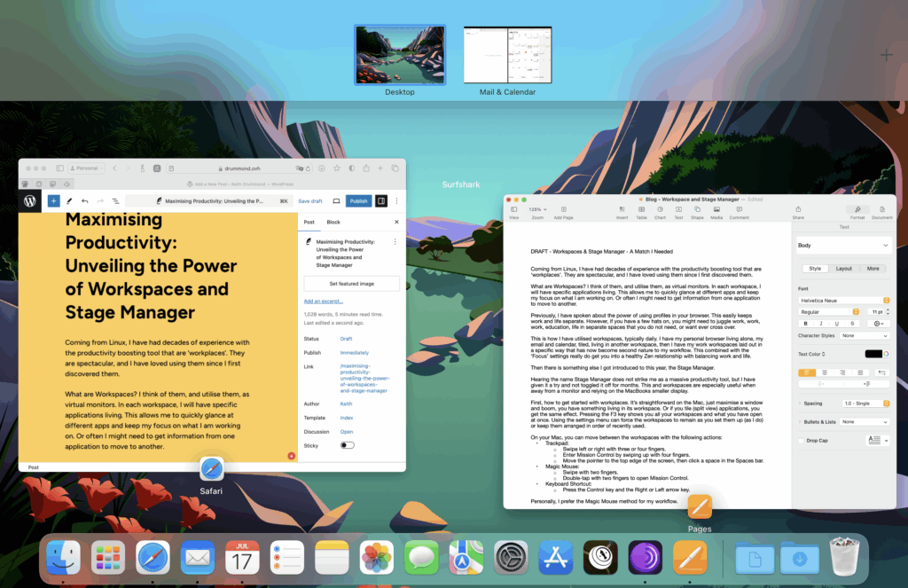908x588 pixels.
Task: Open the WordPress logo menu in Safari
Action: [x=30, y=201]
